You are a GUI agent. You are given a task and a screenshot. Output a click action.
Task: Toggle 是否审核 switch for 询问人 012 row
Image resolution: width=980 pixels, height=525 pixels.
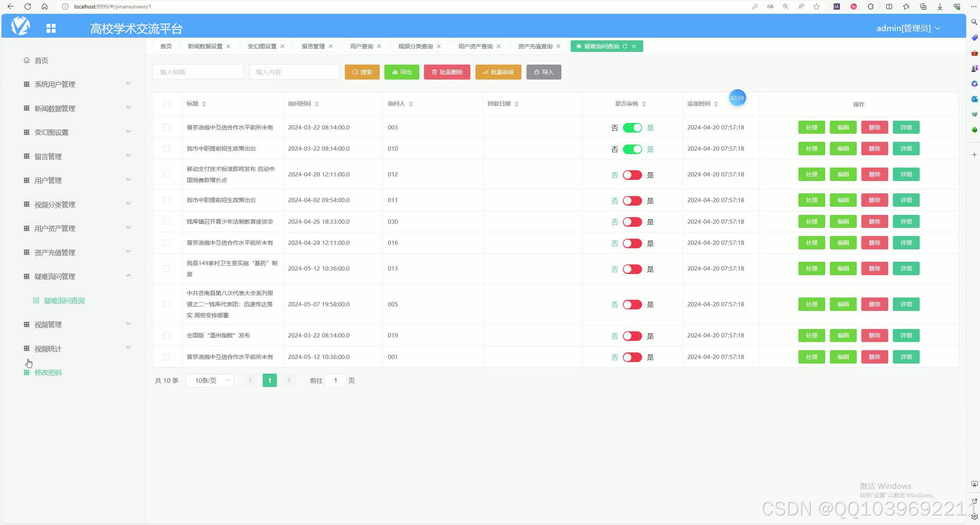632,175
